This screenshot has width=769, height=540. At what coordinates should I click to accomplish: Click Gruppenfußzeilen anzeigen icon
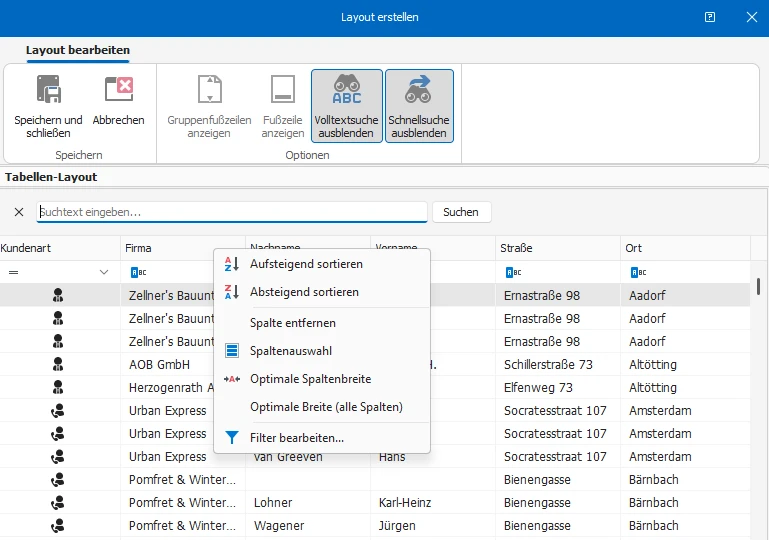click(x=209, y=89)
